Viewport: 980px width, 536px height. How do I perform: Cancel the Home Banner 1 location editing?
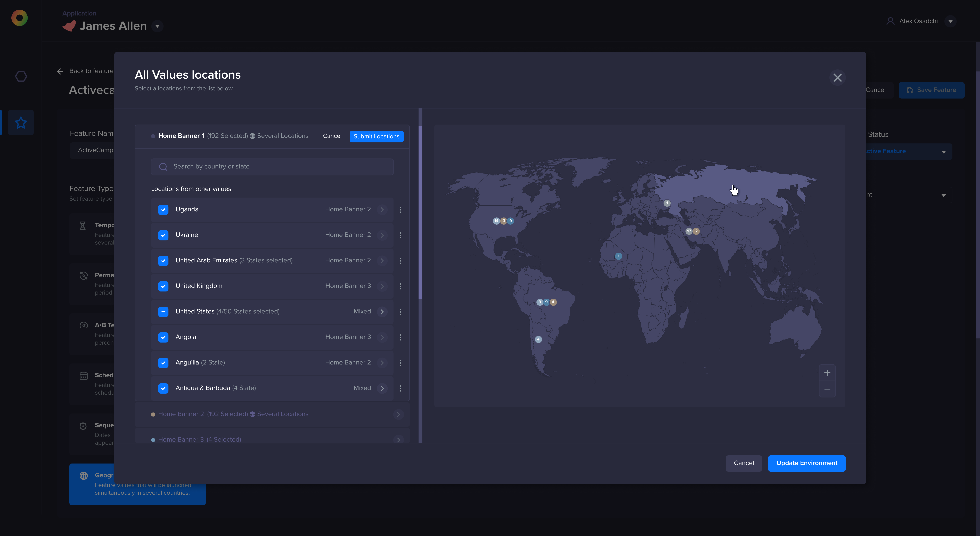pyautogui.click(x=332, y=136)
